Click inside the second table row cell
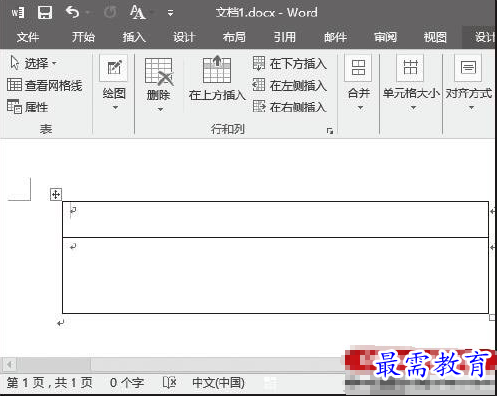Image resolution: width=497 pixels, height=396 pixels. 275,275
